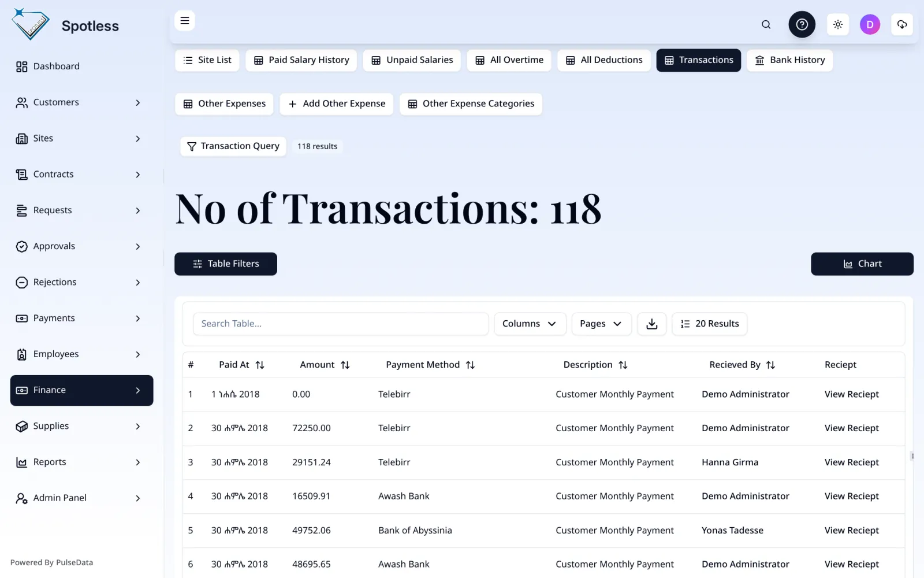Open the Bank History tab
This screenshot has width=924, height=578.
[789, 60]
